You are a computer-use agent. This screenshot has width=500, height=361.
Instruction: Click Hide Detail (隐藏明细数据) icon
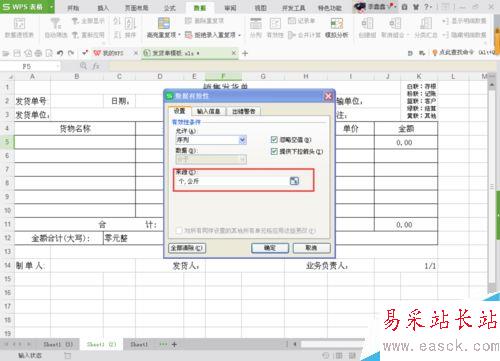pyautogui.click(x=446, y=35)
